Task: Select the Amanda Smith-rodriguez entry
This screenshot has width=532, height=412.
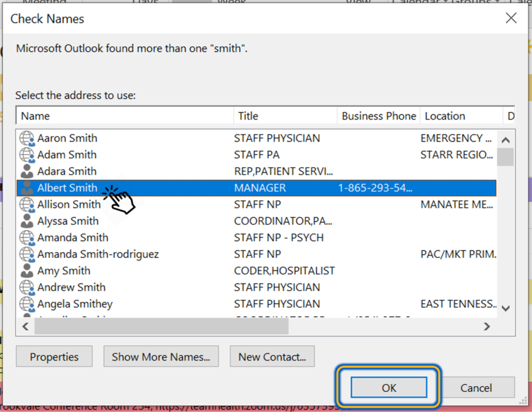Action: point(257,255)
